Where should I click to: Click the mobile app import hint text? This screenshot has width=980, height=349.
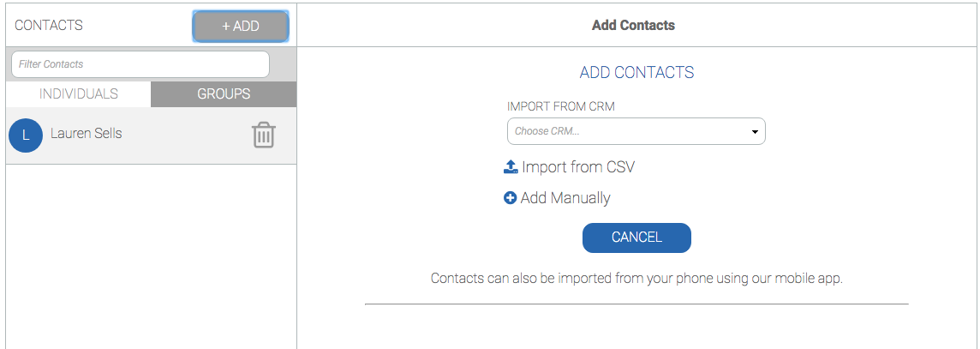click(636, 279)
